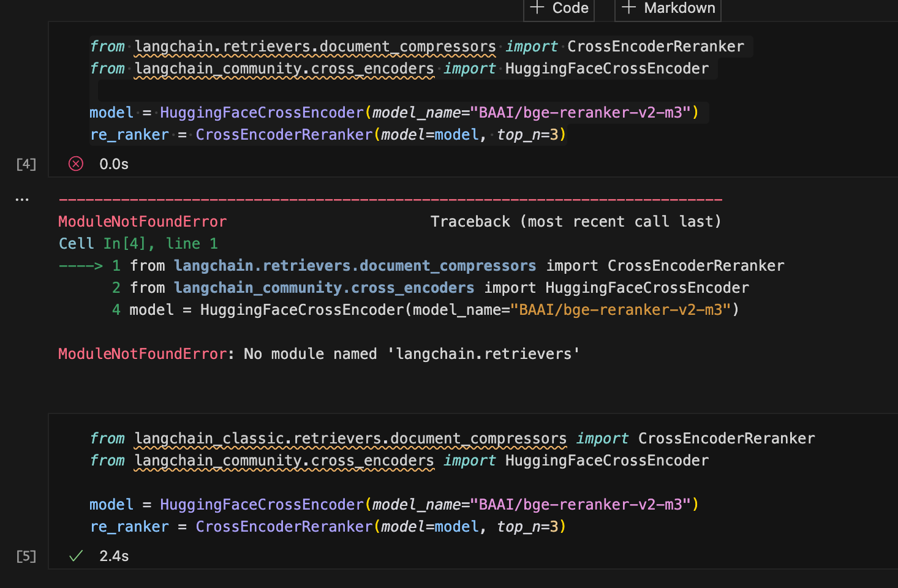The image size is (898, 588).
Task: Click the model assignment line in cell 5
Action: 394,505
